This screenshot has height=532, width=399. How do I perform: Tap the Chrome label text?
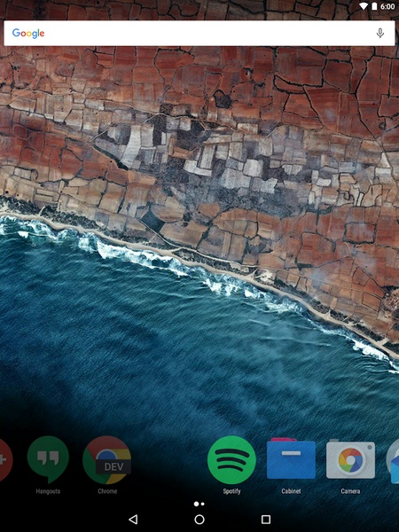[x=107, y=491]
